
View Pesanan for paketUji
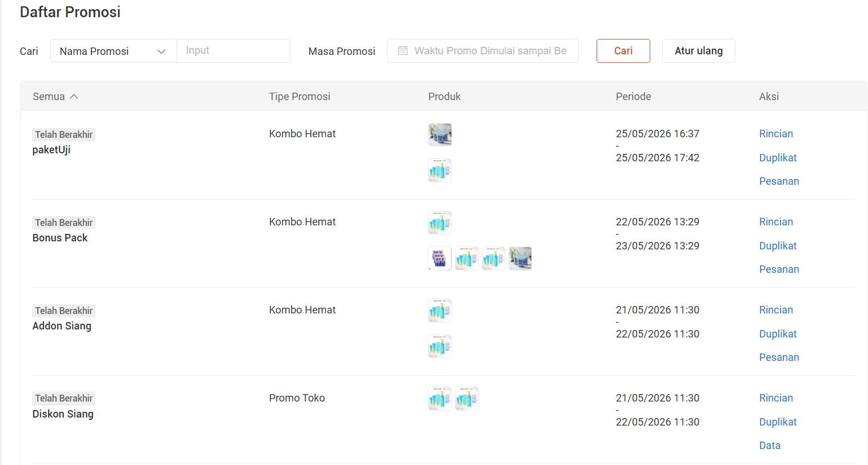point(779,181)
